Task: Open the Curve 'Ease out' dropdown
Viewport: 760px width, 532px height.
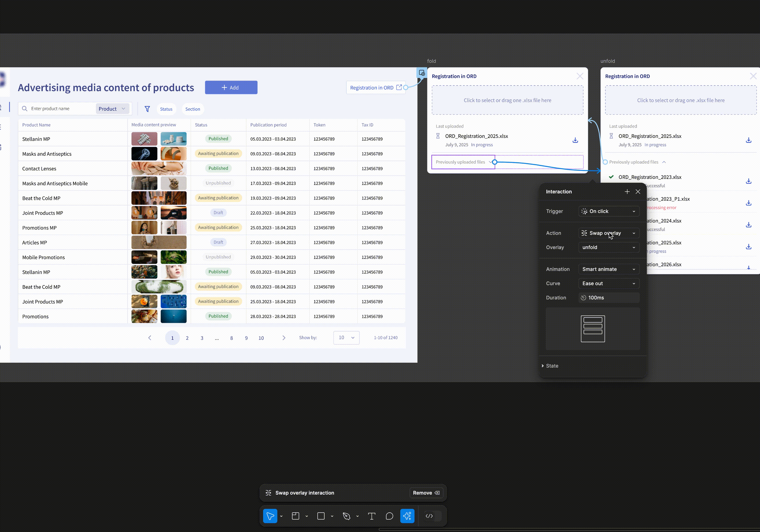Action: coord(608,283)
